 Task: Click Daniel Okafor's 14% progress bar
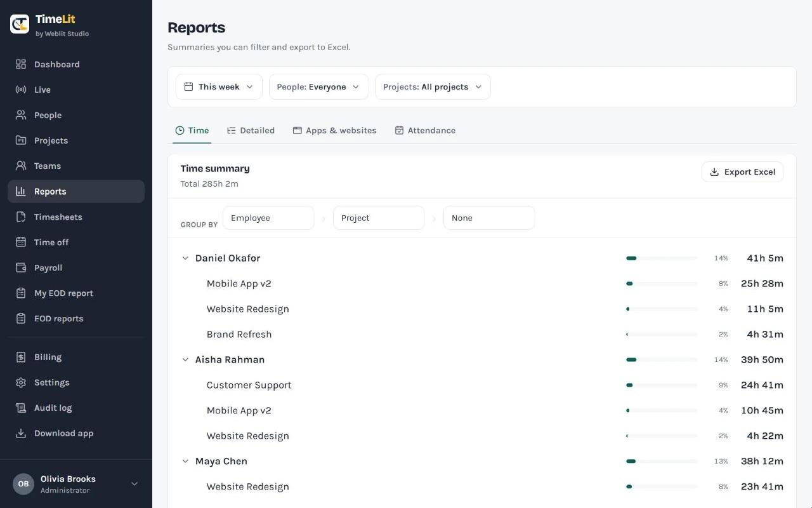point(662,258)
